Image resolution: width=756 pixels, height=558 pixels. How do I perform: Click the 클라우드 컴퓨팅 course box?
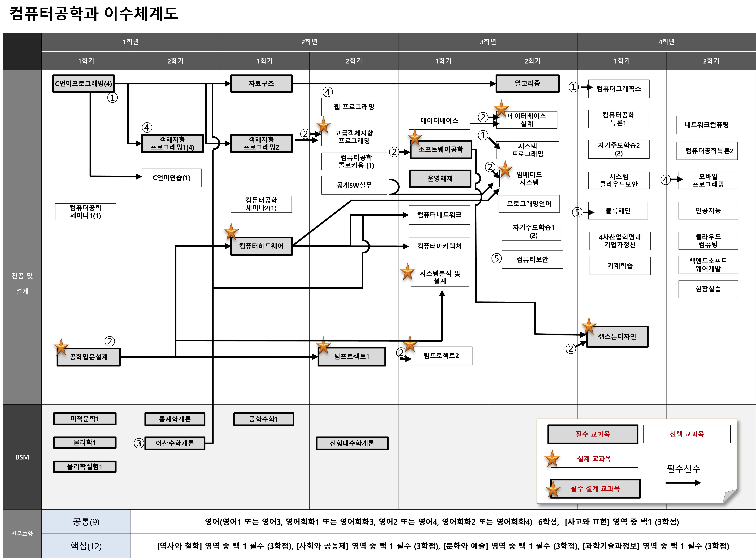708,241
